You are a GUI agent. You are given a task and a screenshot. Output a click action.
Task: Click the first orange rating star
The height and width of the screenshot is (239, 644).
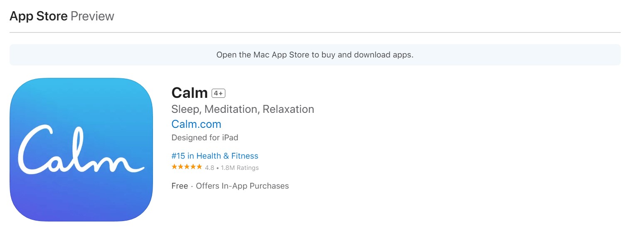click(x=174, y=167)
